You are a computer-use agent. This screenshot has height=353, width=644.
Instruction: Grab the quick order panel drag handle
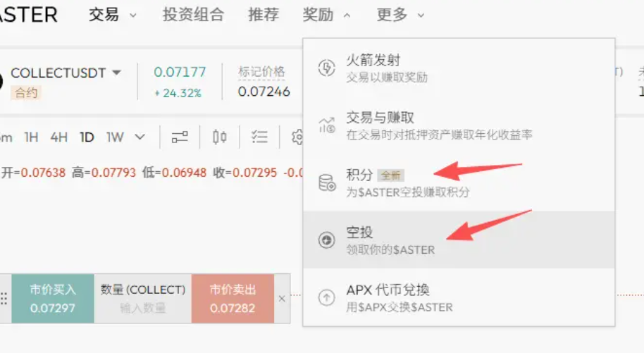coord(4,299)
